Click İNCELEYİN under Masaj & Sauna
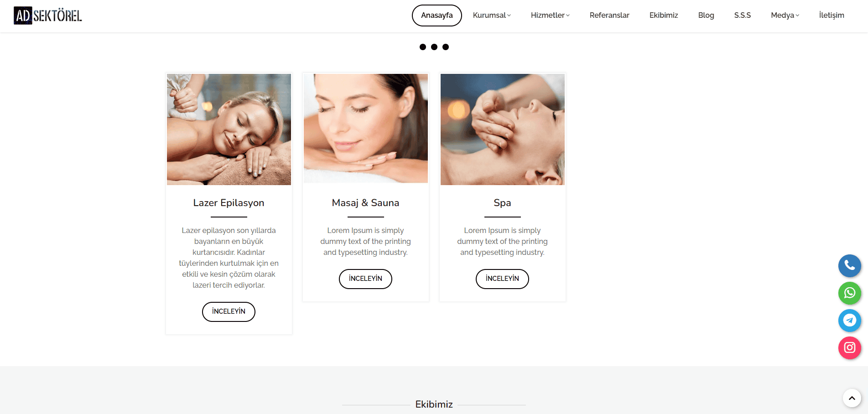Screen dimensions: 868x414 365,279
